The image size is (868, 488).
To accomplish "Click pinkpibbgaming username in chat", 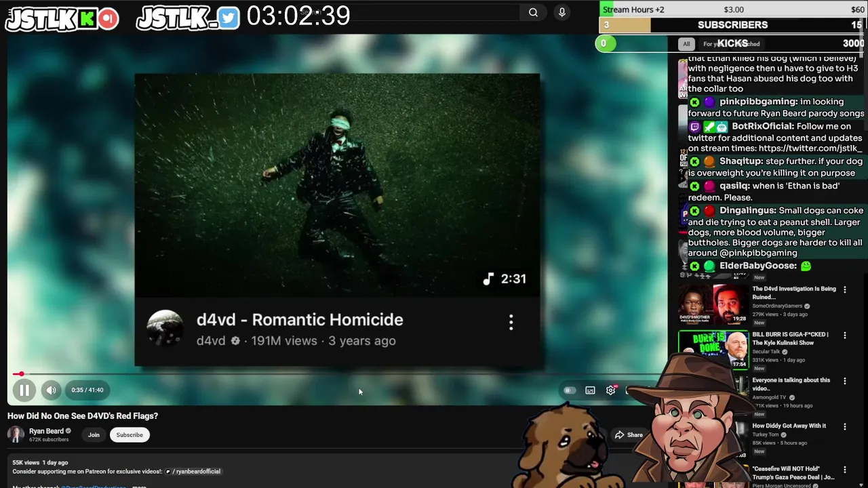I will coord(758,102).
